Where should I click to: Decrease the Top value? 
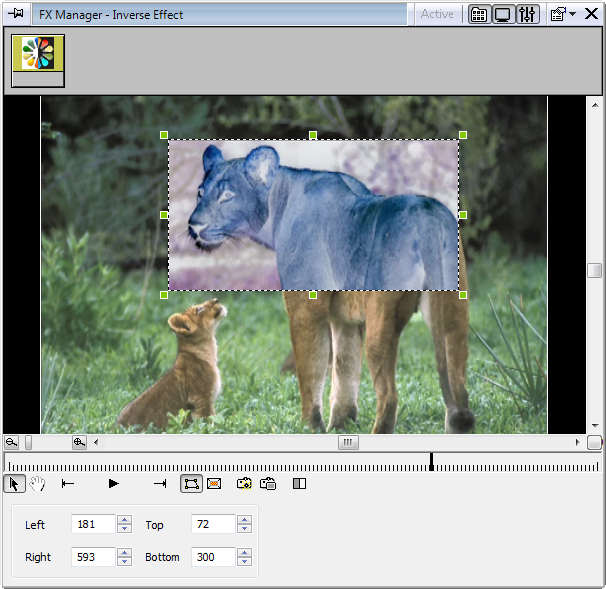pyautogui.click(x=244, y=529)
